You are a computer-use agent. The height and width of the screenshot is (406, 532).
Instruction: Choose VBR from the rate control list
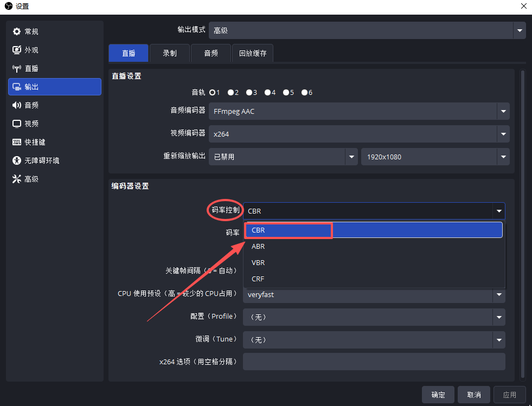click(x=259, y=262)
